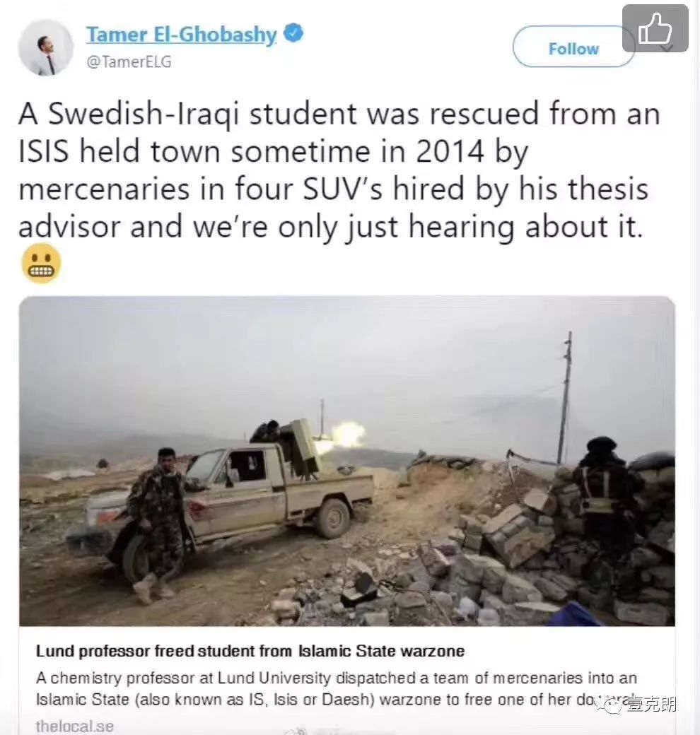Image resolution: width=700 pixels, height=735 pixels.
Task: Click the 壹克朗 watermark text
Action: coord(649,704)
